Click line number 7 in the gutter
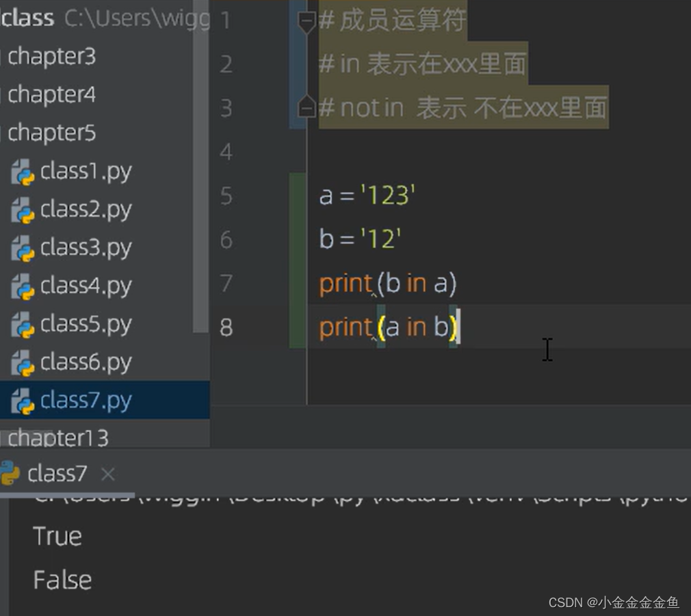This screenshot has width=691, height=616. pyautogui.click(x=226, y=284)
